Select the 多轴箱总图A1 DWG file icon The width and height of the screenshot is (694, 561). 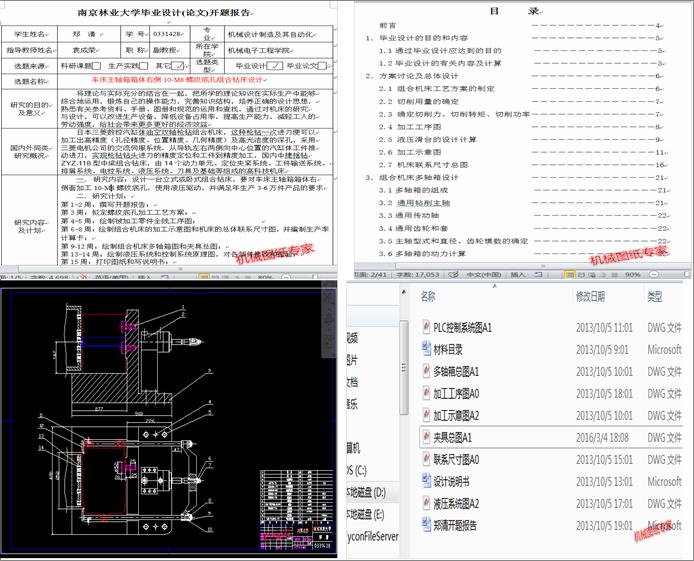(426, 371)
